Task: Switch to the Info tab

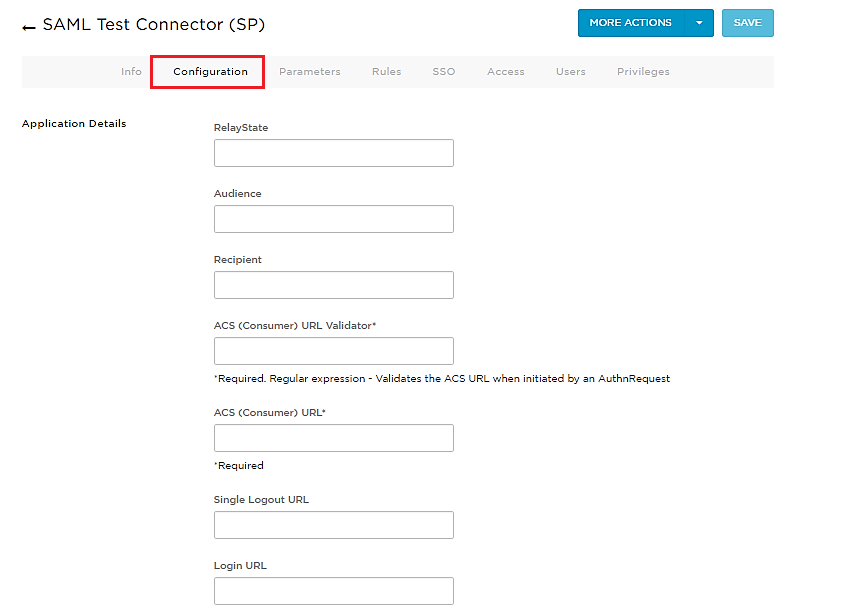Action: [130, 71]
